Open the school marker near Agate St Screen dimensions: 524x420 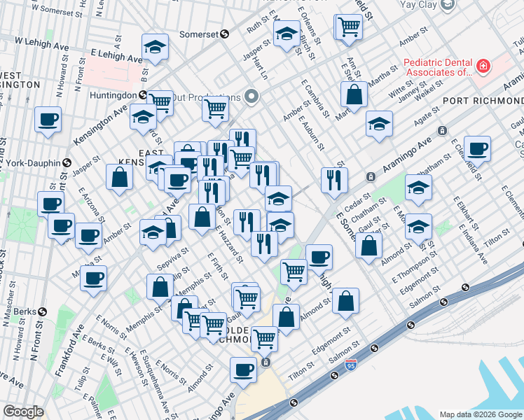379,125
